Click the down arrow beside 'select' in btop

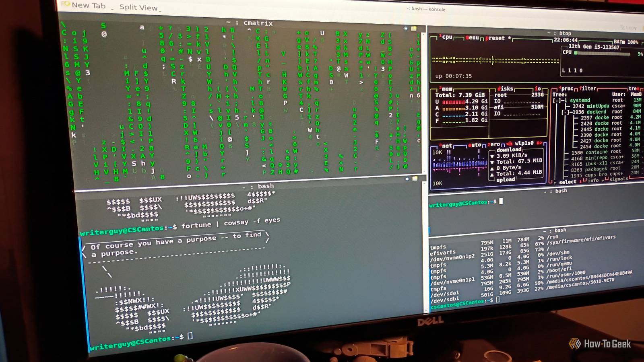(580, 181)
